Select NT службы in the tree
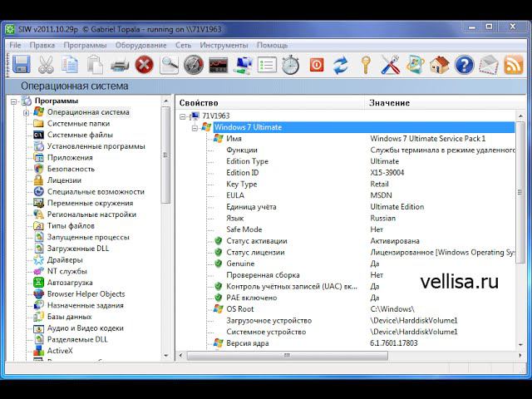The width and height of the screenshot is (532, 399). tap(66, 271)
